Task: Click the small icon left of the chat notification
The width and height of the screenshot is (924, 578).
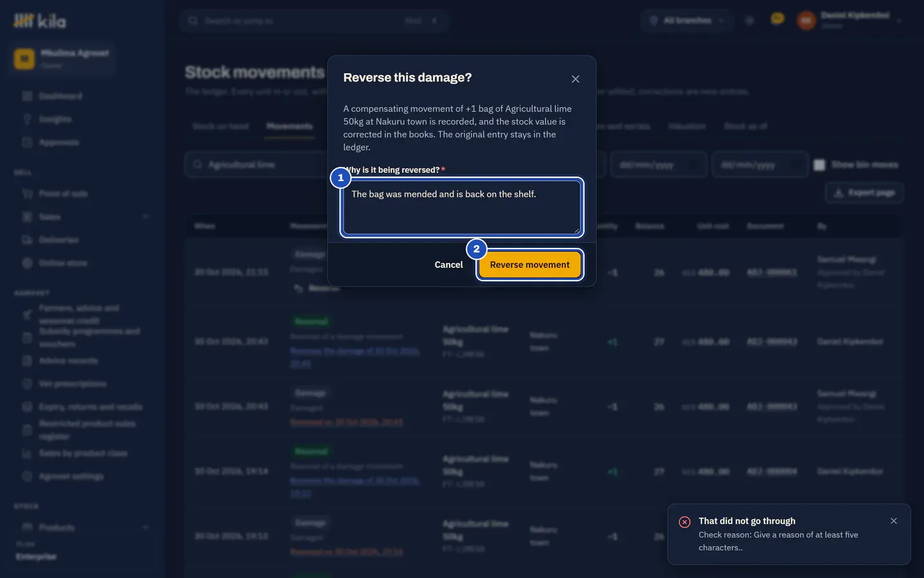Action: (749, 21)
